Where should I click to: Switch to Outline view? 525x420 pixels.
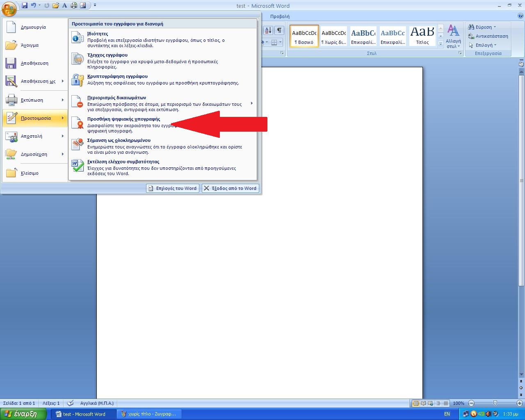click(438, 403)
